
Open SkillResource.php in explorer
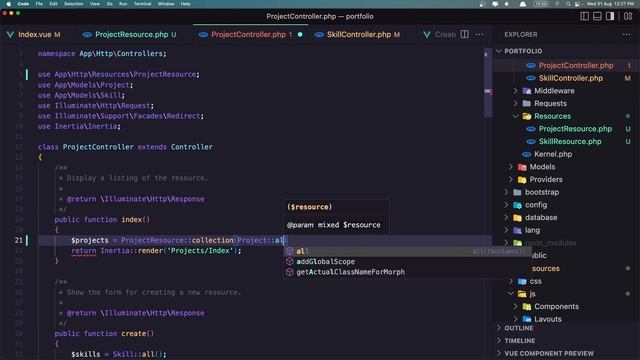[570, 141]
